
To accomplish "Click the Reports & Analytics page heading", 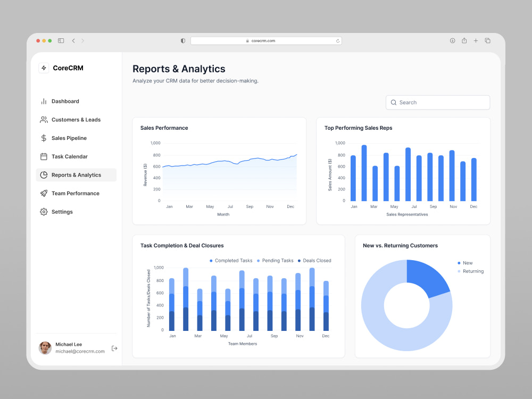I will (179, 69).
